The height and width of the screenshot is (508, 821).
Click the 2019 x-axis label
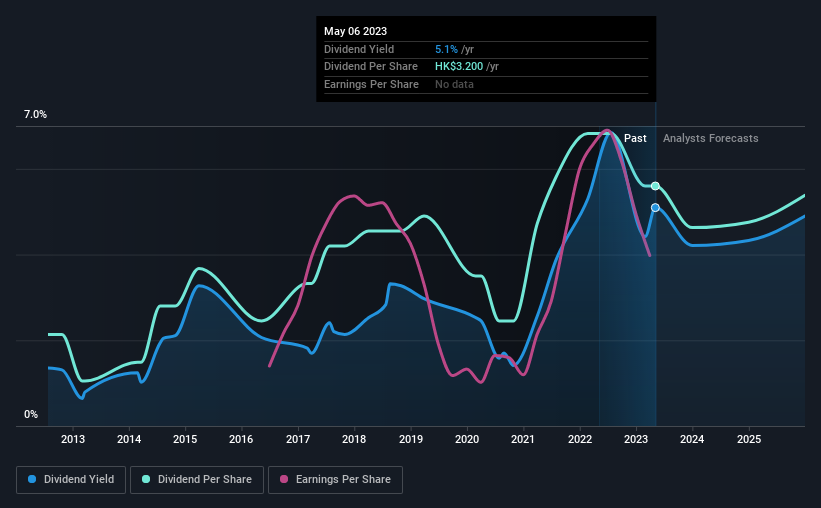coord(411,439)
